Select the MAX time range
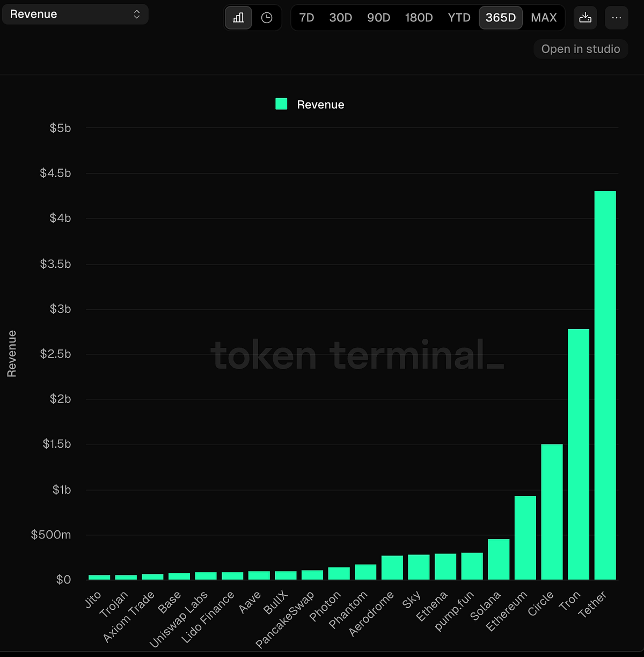The height and width of the screenshot is (657, 644). (544, 18)
